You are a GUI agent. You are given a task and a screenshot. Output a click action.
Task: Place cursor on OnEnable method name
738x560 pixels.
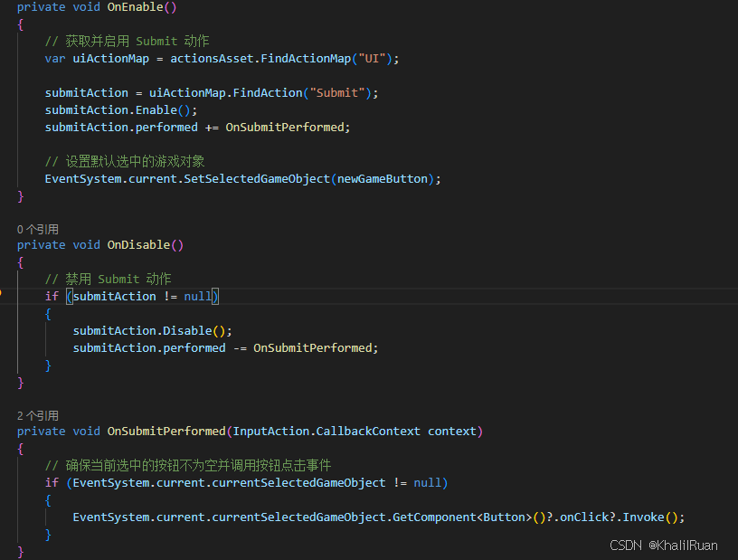[135, 7]
